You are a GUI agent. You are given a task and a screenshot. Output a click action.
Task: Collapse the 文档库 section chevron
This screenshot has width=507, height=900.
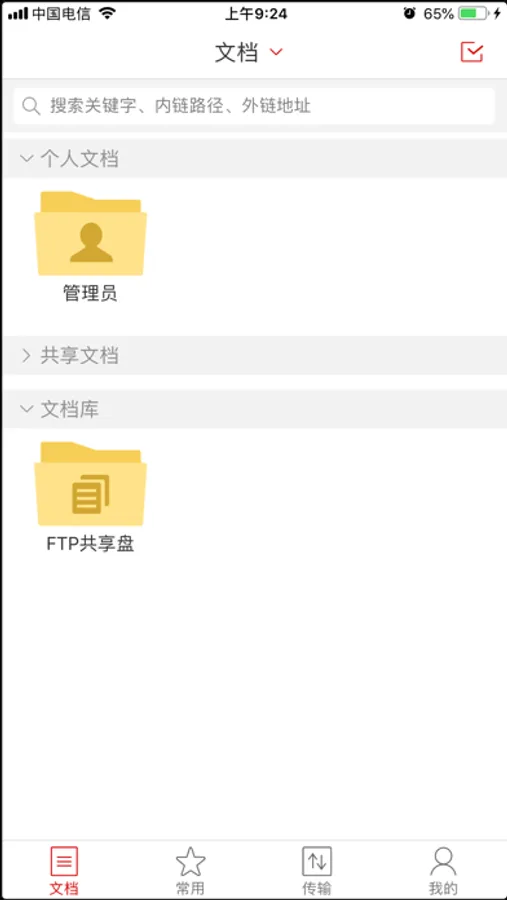pyautogui.click(x=26, y=409)
